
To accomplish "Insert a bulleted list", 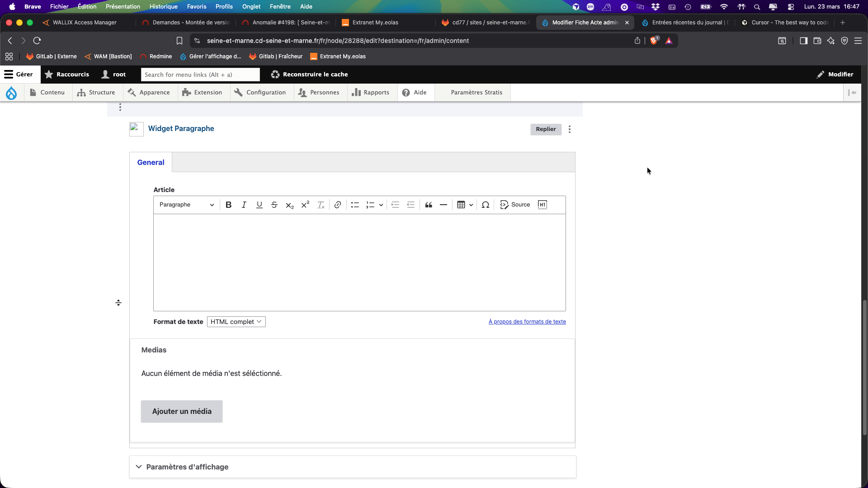I will pyautogui.click(x=355, y=205).
